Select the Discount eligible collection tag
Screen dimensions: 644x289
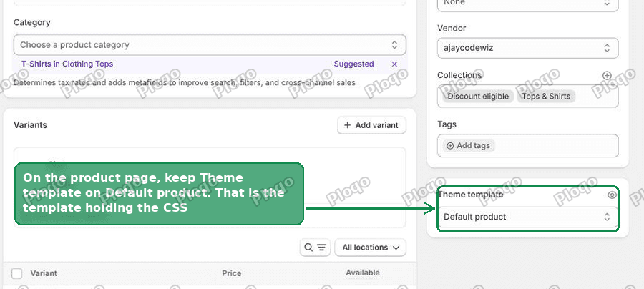coord(478,97)
